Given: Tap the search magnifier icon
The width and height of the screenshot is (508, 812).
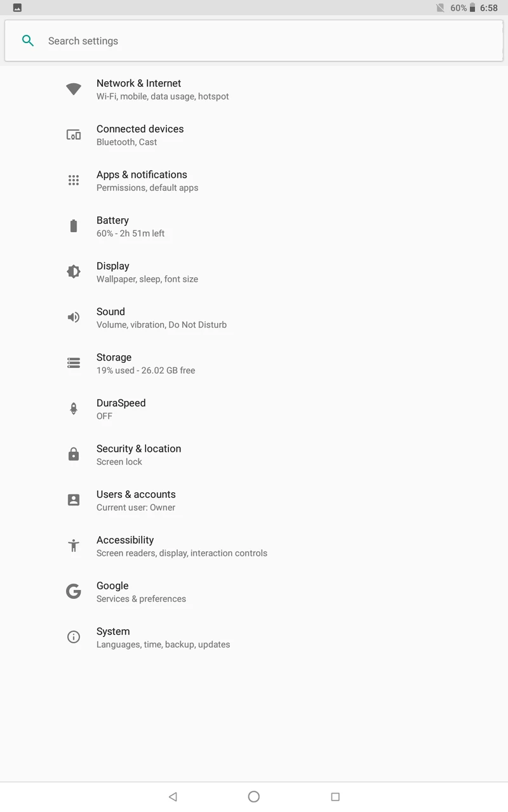Looking at the screenshot, I should (x=28, y=41).
